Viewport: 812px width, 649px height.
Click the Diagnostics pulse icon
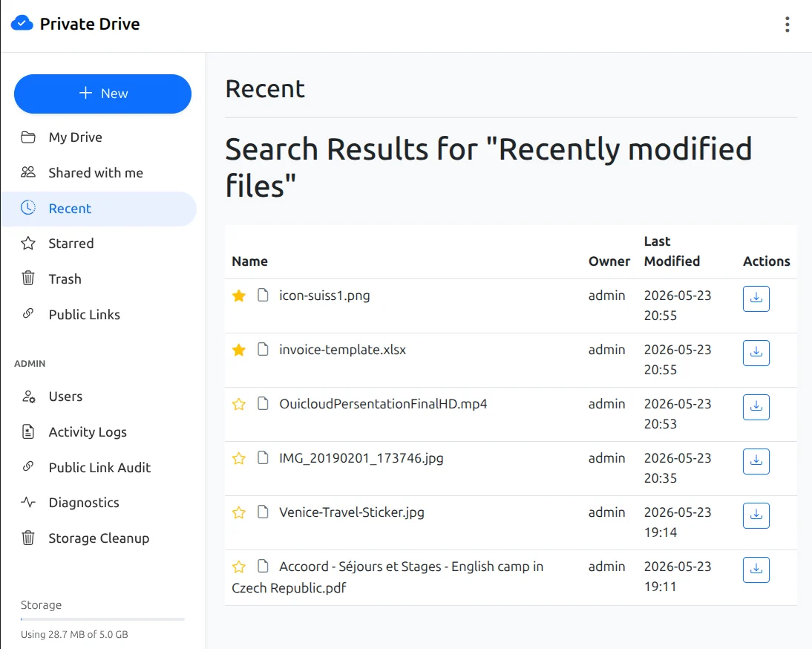point(28,503)
